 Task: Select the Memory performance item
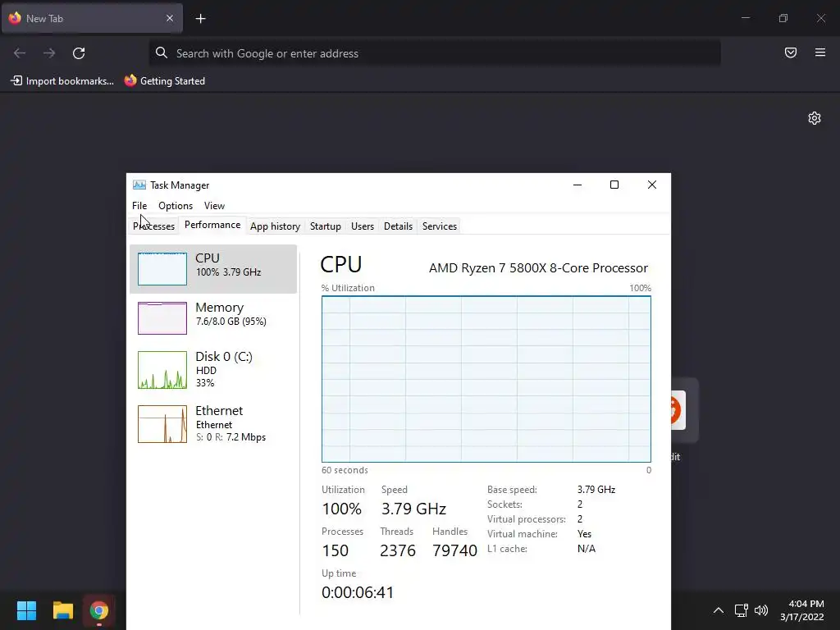[213, 317]
